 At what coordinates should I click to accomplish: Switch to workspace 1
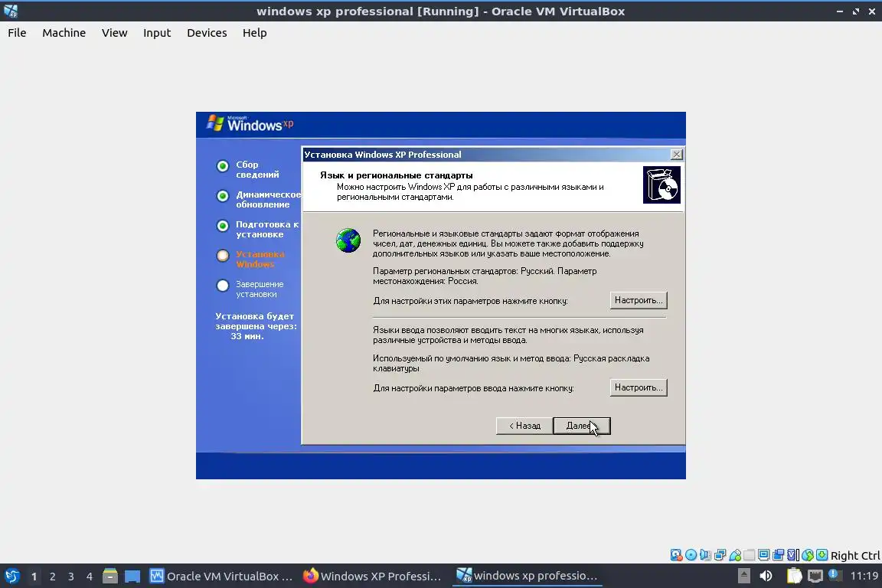click(x=34, y=577)
